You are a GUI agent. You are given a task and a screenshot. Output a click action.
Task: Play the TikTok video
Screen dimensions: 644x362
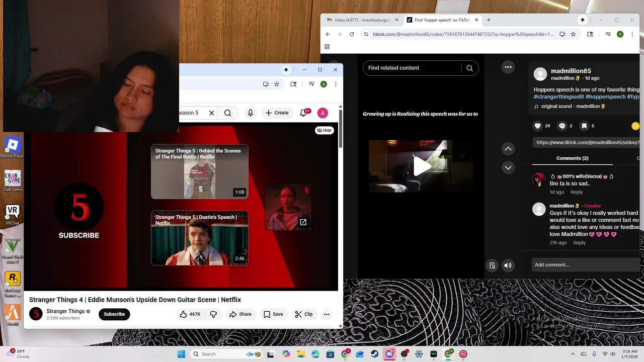[422, 166]
